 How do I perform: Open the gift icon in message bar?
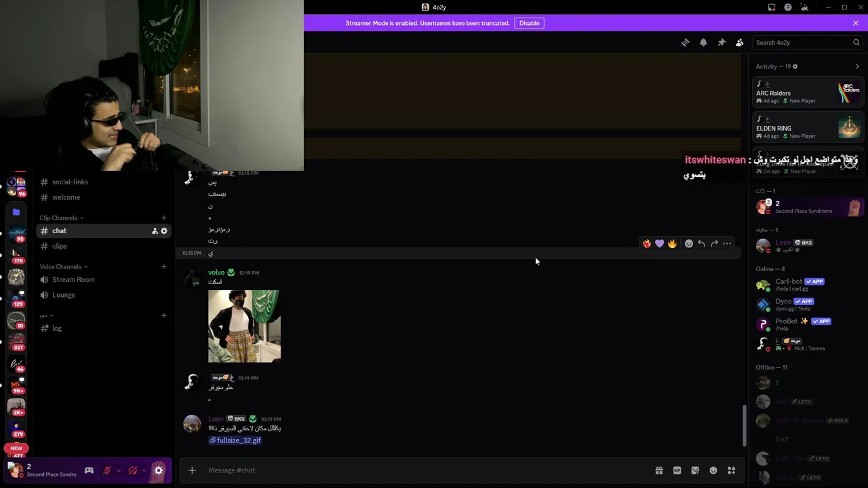point(658,470)
